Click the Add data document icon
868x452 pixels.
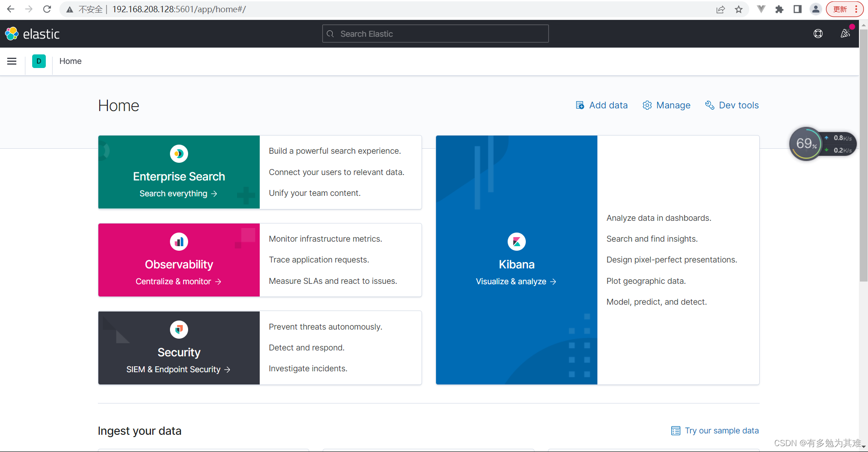(x=580, y=105)
